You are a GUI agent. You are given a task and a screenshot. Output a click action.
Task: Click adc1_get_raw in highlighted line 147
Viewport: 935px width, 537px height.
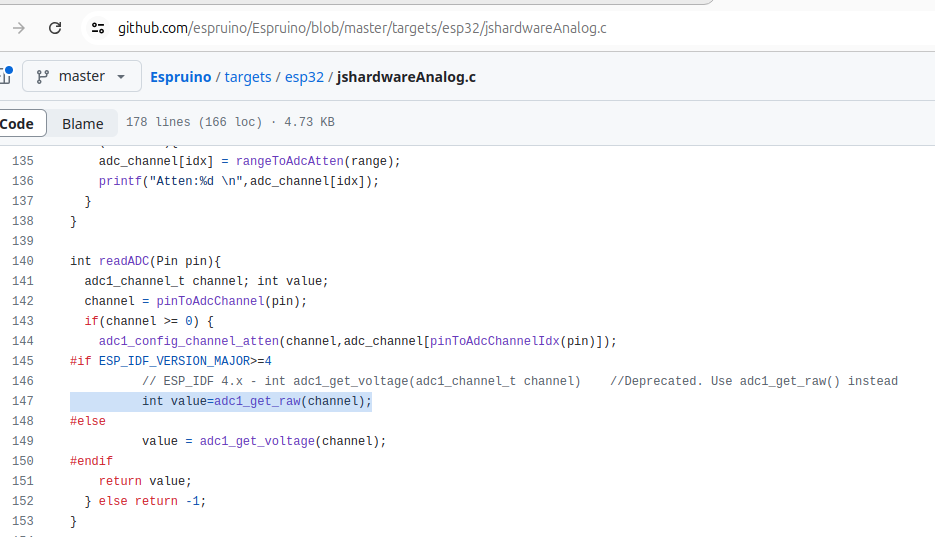257,401
